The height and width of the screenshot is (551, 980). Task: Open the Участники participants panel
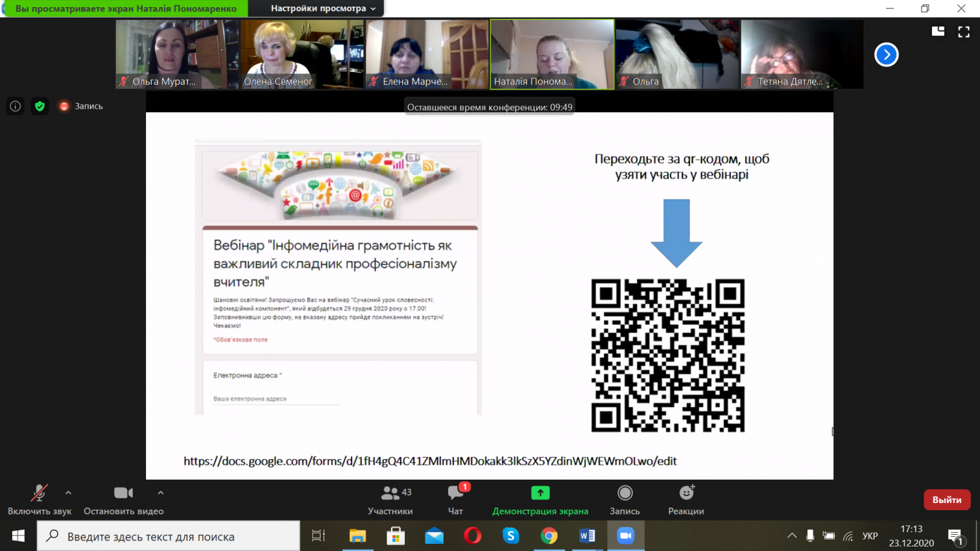[x=390, y=500]
